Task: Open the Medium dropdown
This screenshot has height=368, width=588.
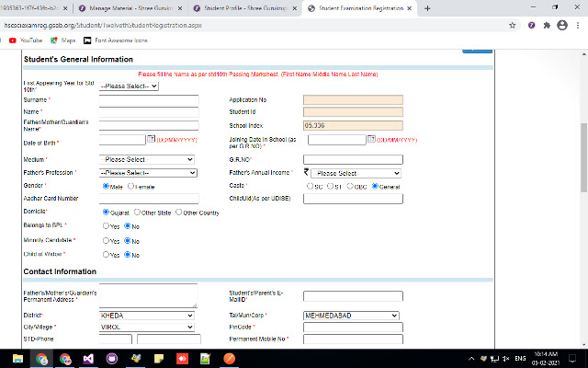Action: 147,159
